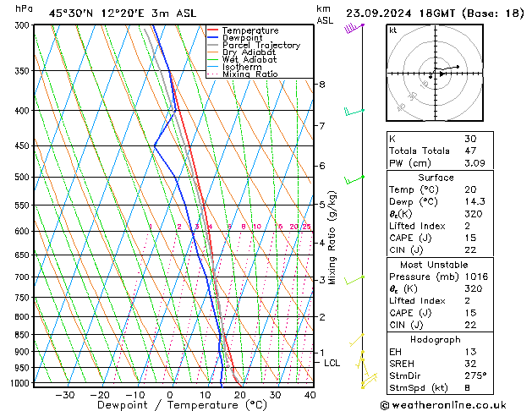Click the yellow wind barb at 850 hPa
Image resolution: width=532 pixels, height=411 pixels.
(357, 340)
